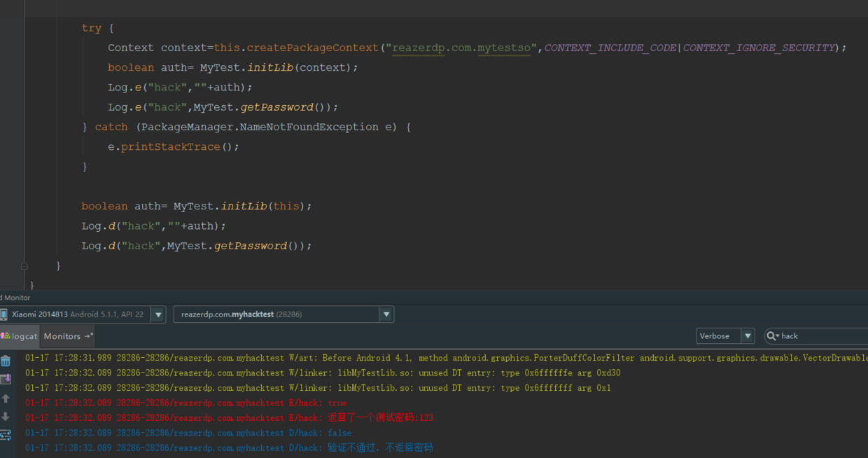Click 'getPassword' in the Log.e line

(x=277, y=107)
